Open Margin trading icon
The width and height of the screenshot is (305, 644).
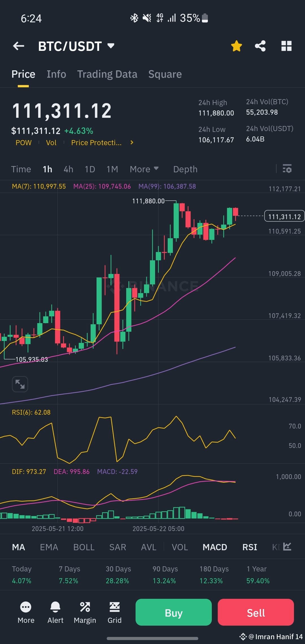(85, 613)
